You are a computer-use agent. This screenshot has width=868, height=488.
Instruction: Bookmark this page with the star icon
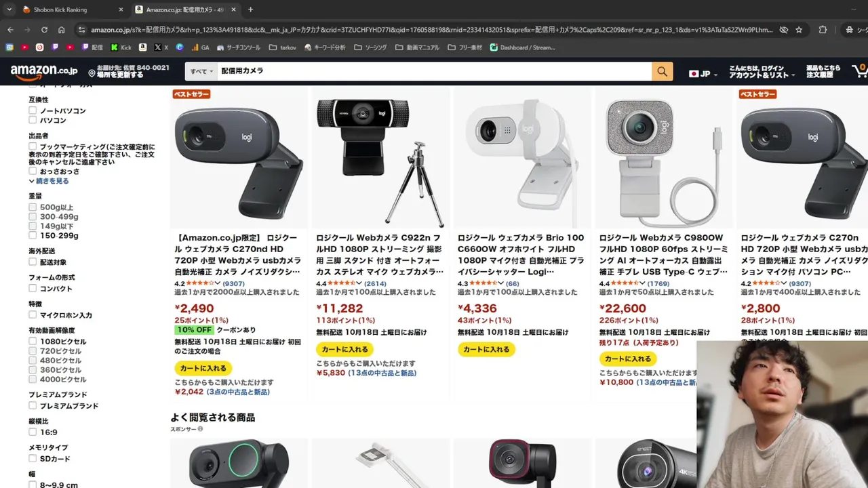coord(799,30)
